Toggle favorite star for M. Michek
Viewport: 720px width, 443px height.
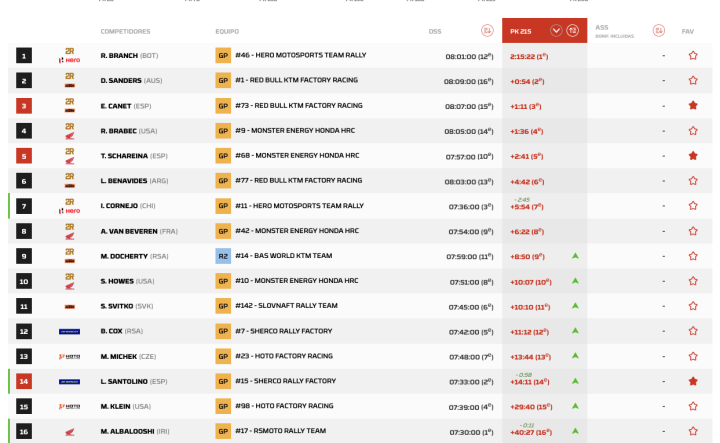point(693,356)
